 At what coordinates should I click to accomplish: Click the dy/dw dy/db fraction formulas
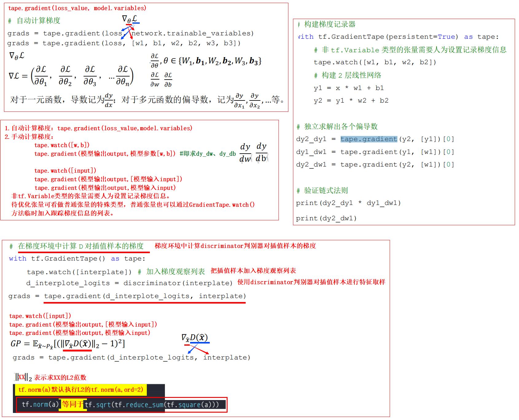pyautogui.click(x=253, y=152)
